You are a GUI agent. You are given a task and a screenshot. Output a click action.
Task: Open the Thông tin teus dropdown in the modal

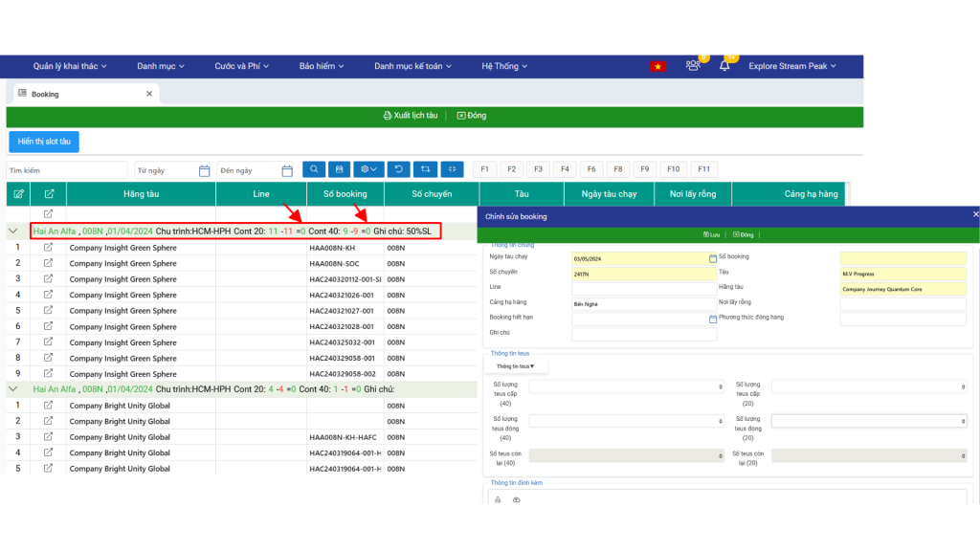[x=517, y=365]
